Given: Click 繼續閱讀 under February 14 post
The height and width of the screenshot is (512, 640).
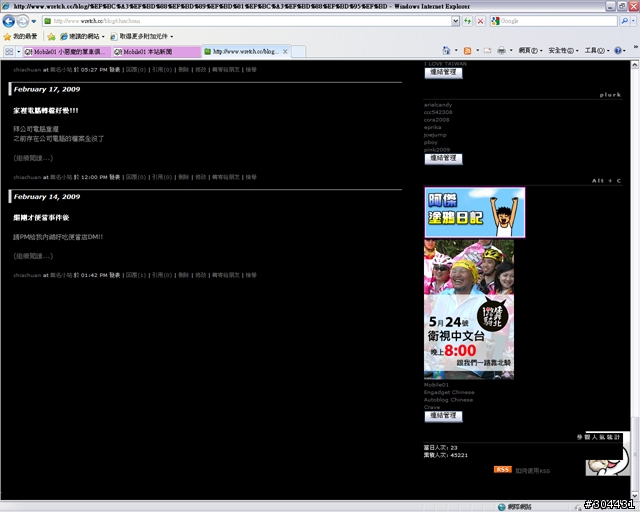Looking at the screenshot, I should click(33, 256).
